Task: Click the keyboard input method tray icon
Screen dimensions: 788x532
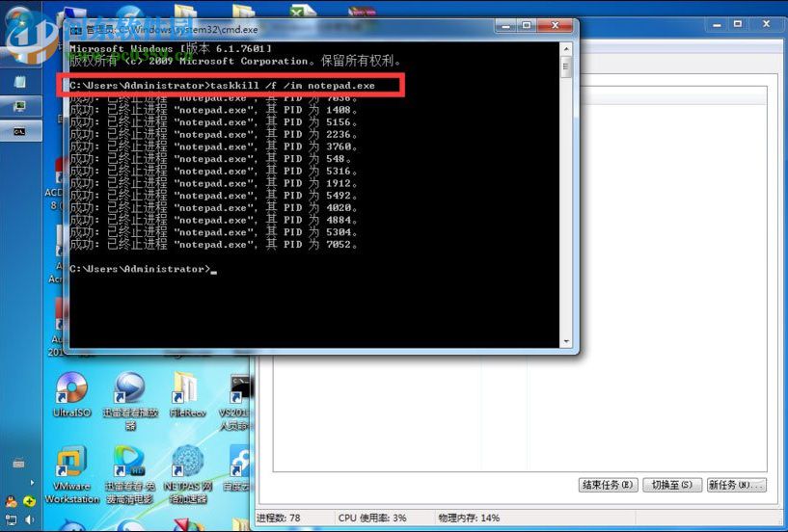Action: 18,464
